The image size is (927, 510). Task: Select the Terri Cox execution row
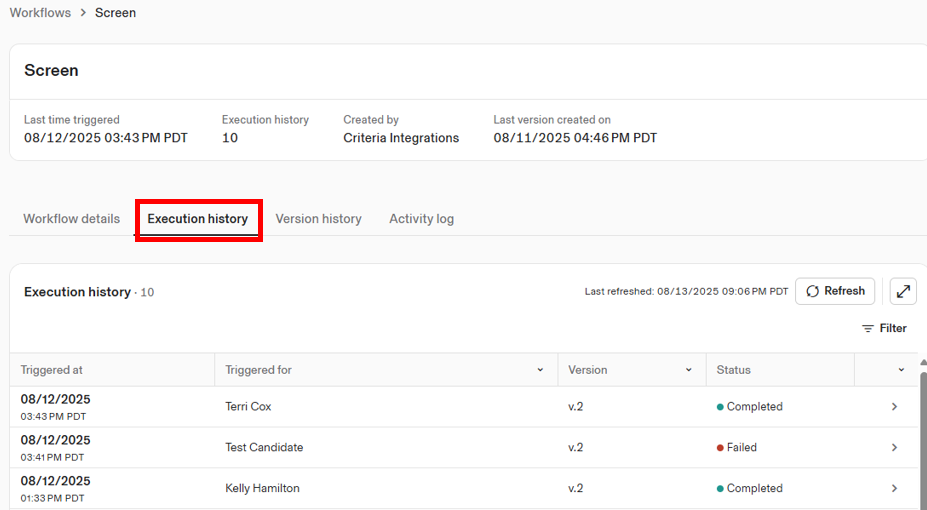(x=248, y=407)
